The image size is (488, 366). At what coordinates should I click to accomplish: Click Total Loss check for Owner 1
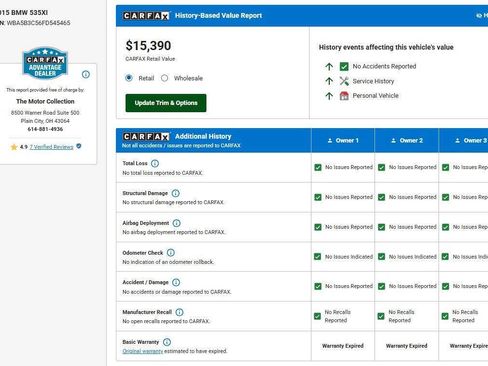[x=318, y=167]
